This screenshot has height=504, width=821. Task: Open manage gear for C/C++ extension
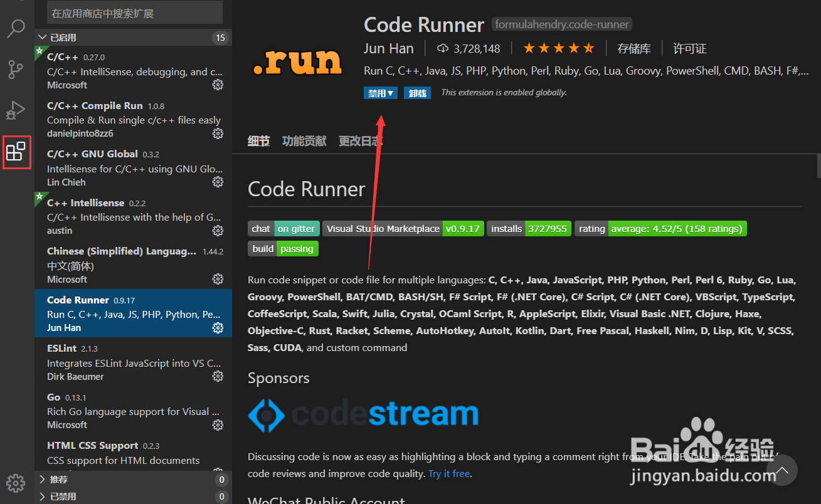coord(218,85)
